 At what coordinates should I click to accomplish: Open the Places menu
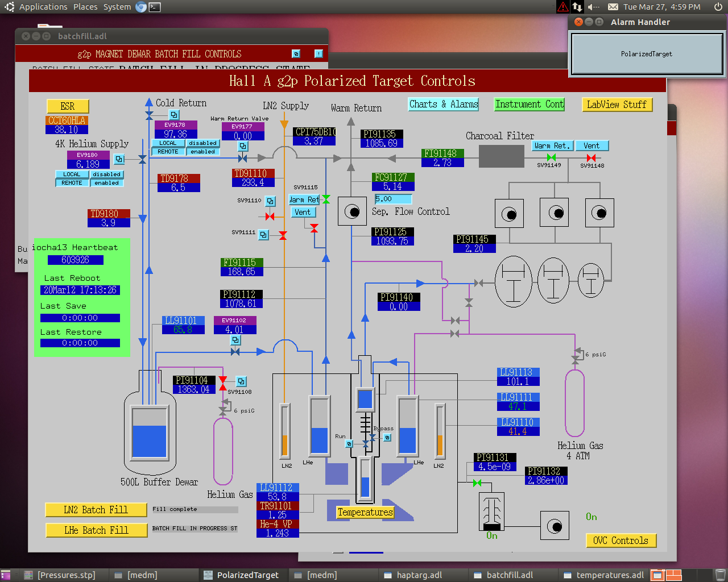point(85,7)
